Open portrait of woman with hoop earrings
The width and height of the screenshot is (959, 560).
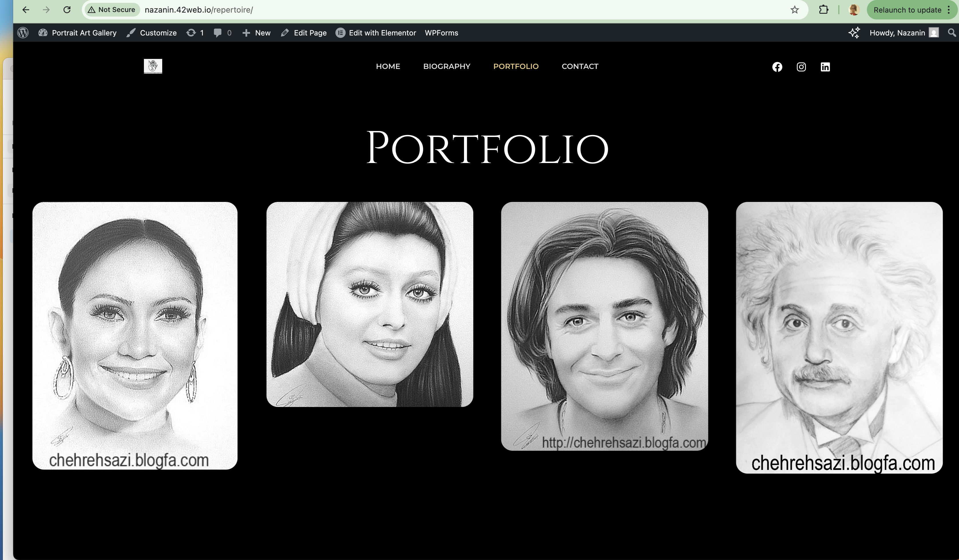[135, 335]
